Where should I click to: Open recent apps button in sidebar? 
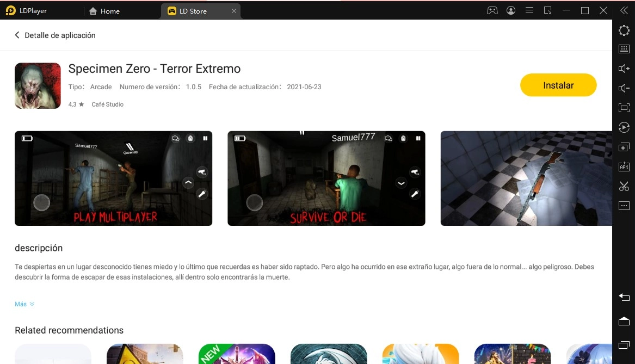pos(624,345)
